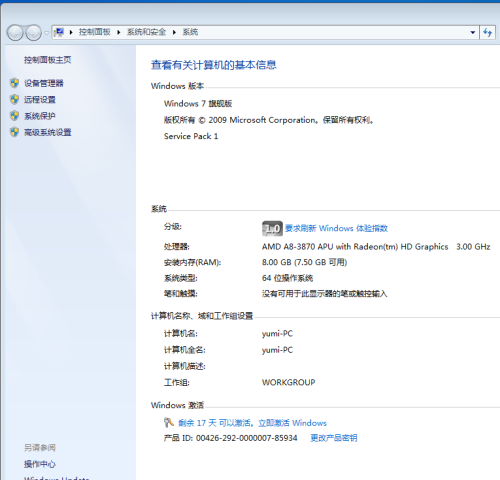This screenshot has height=480, width=500.
Task: Click the computer icon in address bar
Action: 59,32
